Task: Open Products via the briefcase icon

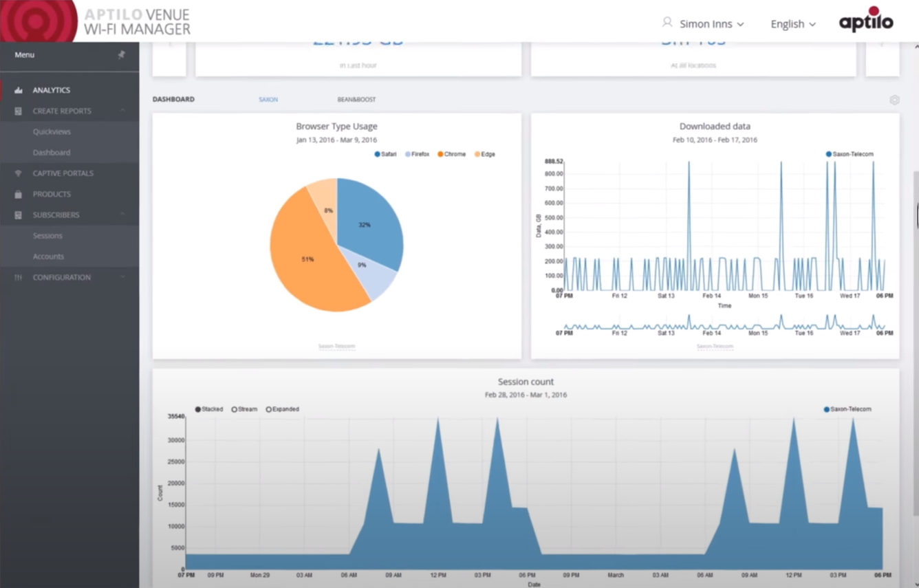Action: (18, 194)
